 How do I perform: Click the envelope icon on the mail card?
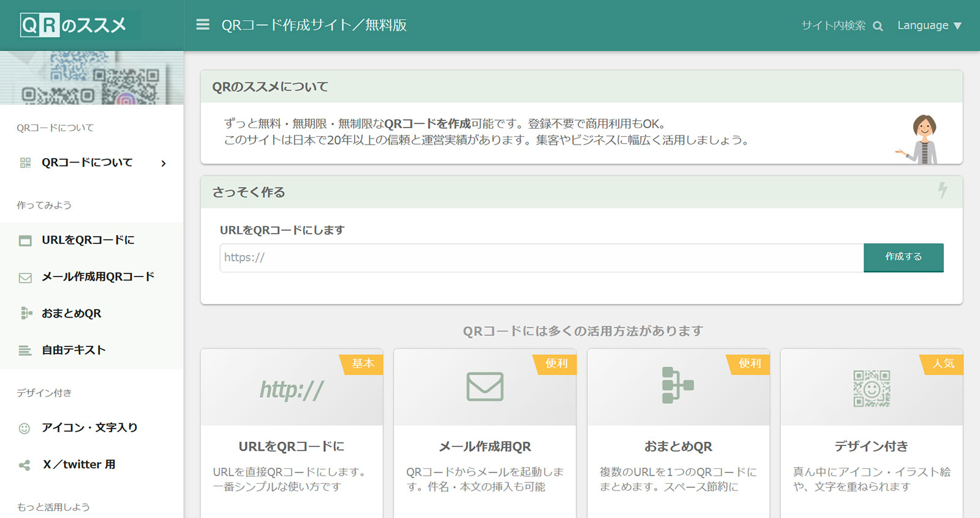485,387
